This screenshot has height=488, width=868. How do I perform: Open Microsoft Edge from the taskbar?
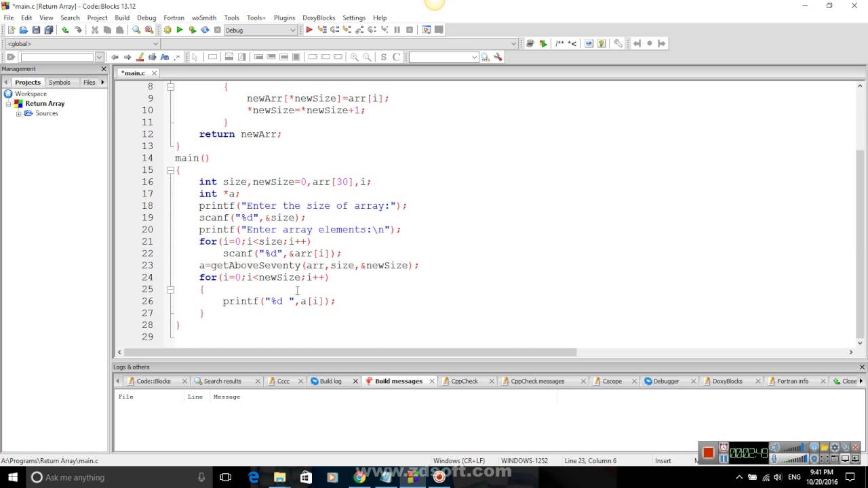tap(254, 477)
